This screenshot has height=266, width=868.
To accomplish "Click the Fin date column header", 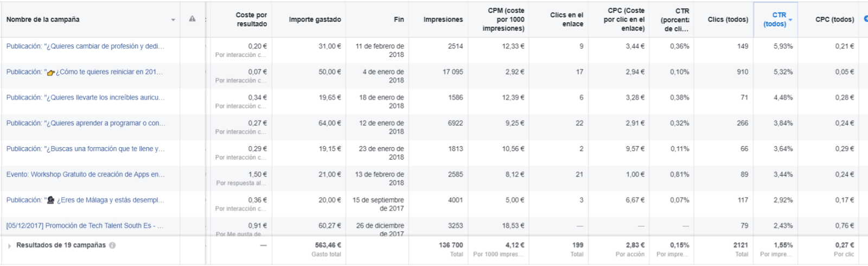I will tap(399, 20).
